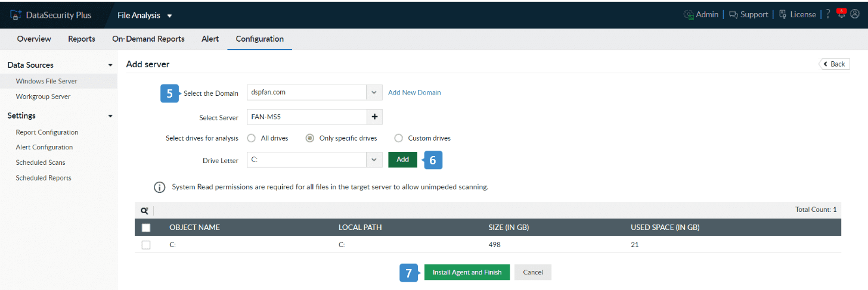Screen dimensions: 868x290
Task: Switch to the On-Demand Reports tab
Action: coord(148,39)
